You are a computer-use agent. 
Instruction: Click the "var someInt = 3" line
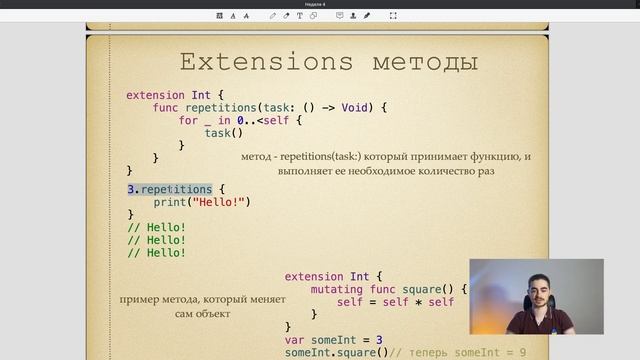coord(334,340)
